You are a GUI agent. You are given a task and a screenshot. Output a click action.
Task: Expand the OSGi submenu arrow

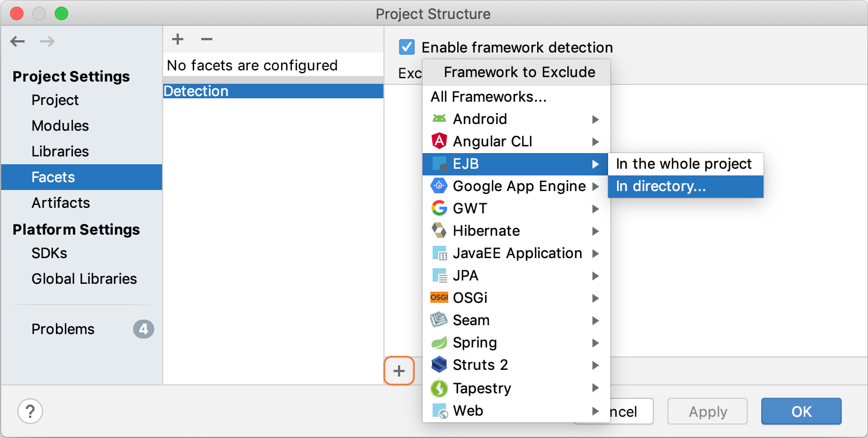click(x=596, y=298)
